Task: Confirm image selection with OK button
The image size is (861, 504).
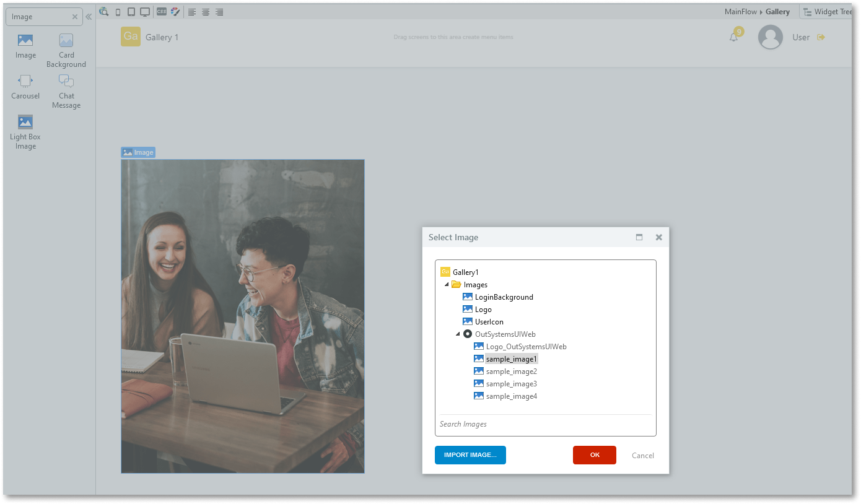Action: pyautogui.click(x=594, y=455)
